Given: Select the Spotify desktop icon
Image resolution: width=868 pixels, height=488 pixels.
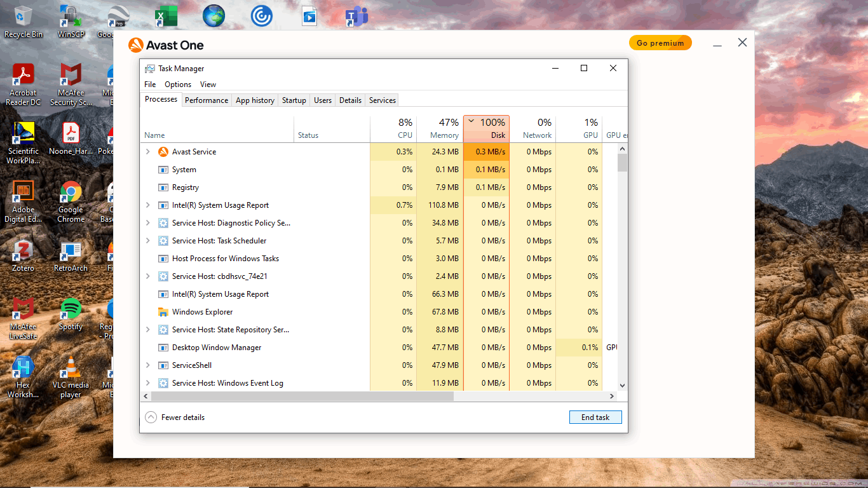Looking at the screenshot, I should 71,315.
